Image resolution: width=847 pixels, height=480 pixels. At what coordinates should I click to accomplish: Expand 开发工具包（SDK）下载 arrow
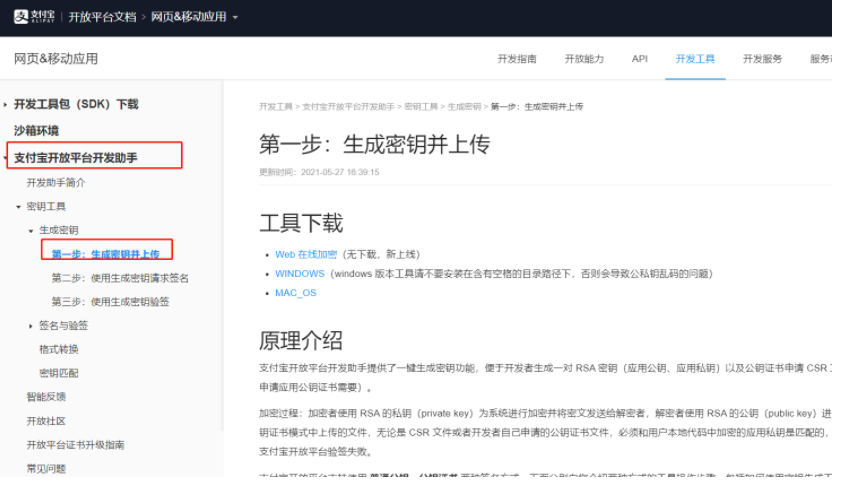pos(5,104)
